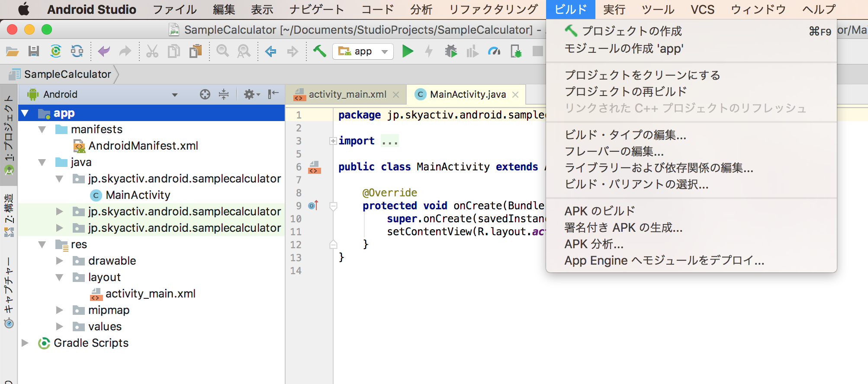The width and height of the screenshot is (868, 384).
Task: Click the Find magnifier icon
Action: tap(222, 51)
